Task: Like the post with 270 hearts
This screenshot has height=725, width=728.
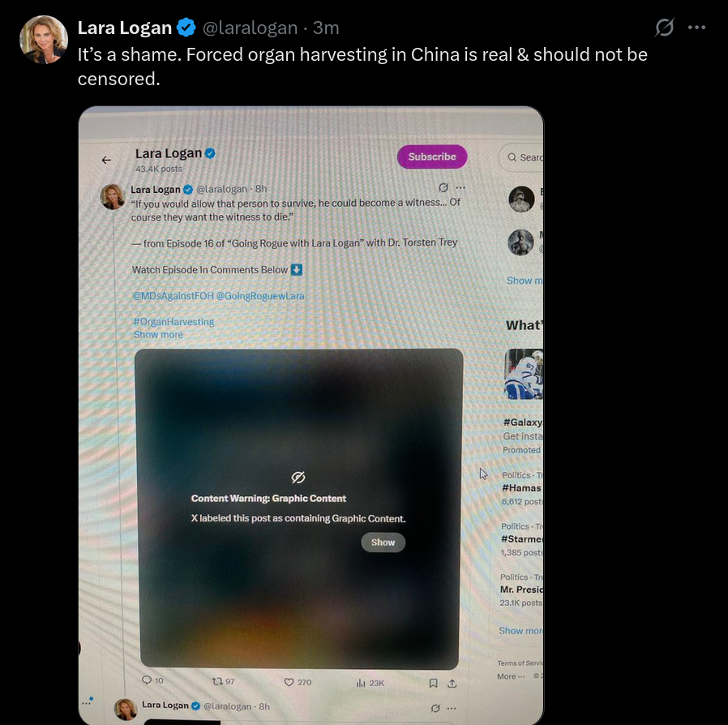Action: [x=289, y=682]
